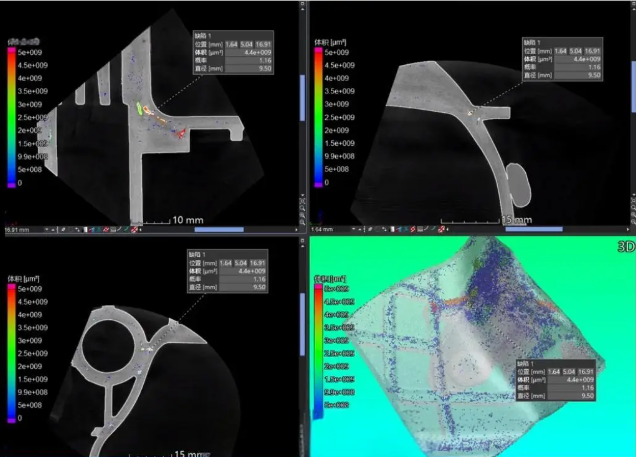Click maximize icon at top-left view's upper-right corner

[x=299, y=5]
